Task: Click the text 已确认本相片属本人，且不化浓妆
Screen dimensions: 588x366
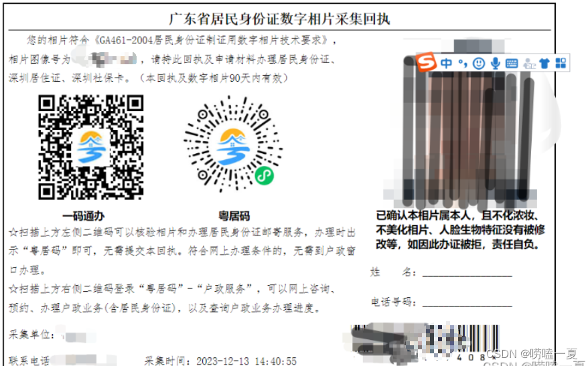Action: (458, 215)
